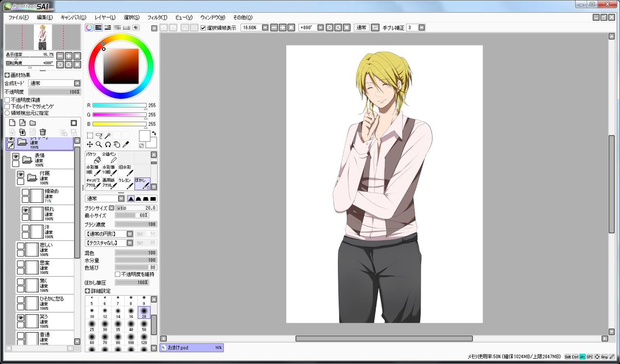Choose the 2値ペン binary pen tool
This screenshot has width=620, height=364.
tap(109, 157)
